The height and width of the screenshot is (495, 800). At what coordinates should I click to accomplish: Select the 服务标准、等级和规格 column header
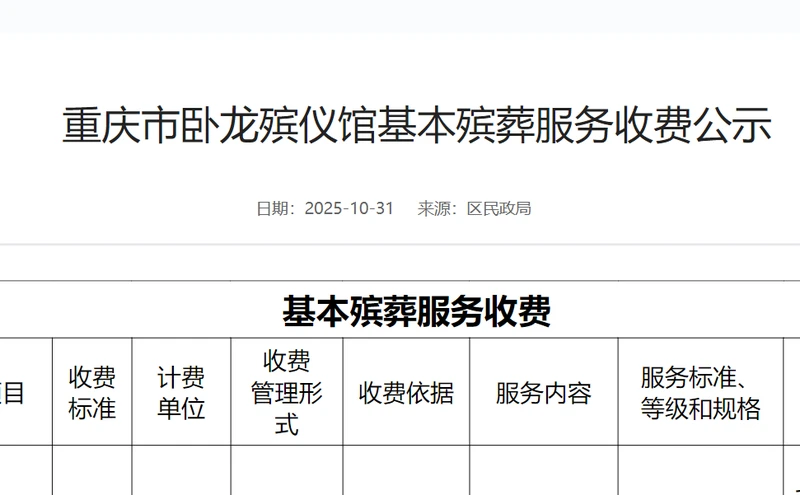701,392
